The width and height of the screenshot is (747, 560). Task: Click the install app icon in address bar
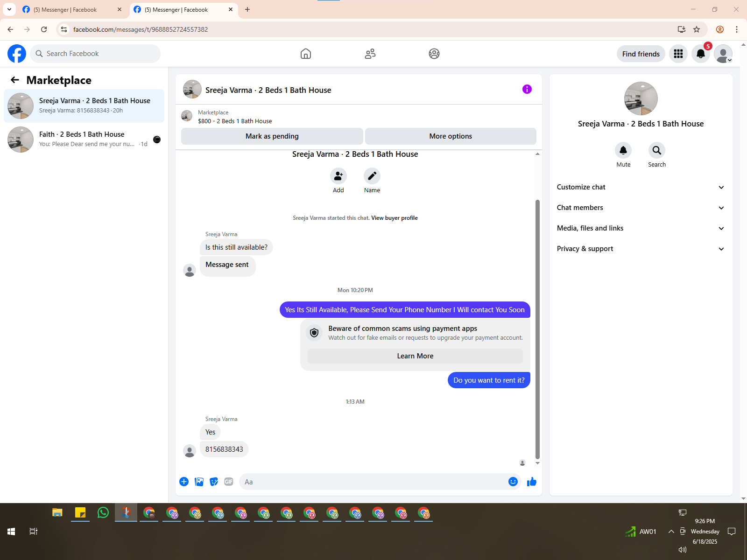[682, 29]
